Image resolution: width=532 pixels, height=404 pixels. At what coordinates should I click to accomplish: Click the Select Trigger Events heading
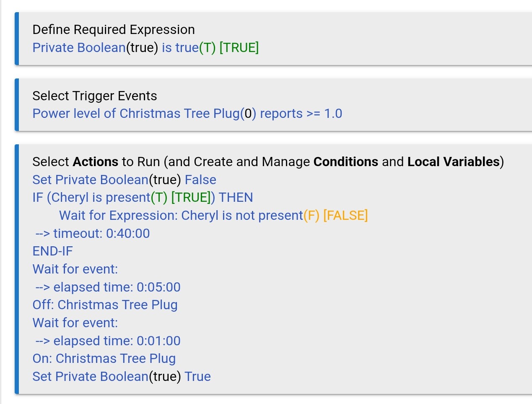tap(95, 96)
